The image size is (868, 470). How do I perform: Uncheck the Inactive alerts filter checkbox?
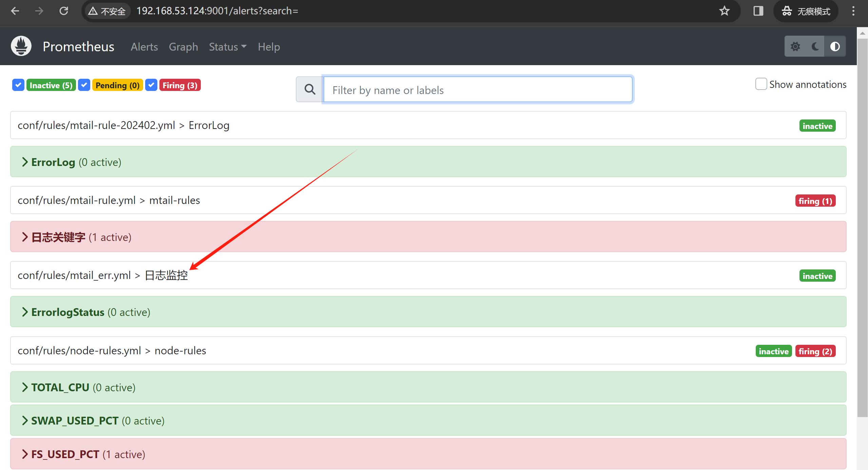(18, 85)
